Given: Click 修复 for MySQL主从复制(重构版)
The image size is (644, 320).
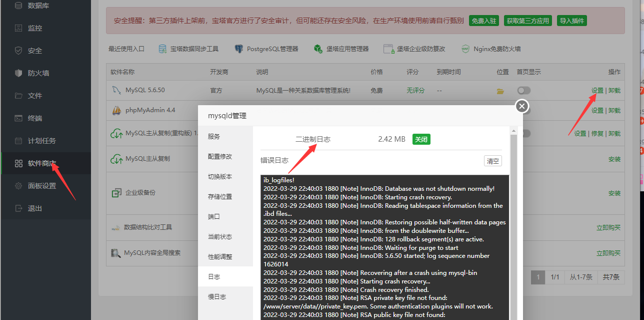Looking at the screenshot, I should click(597, 134).
